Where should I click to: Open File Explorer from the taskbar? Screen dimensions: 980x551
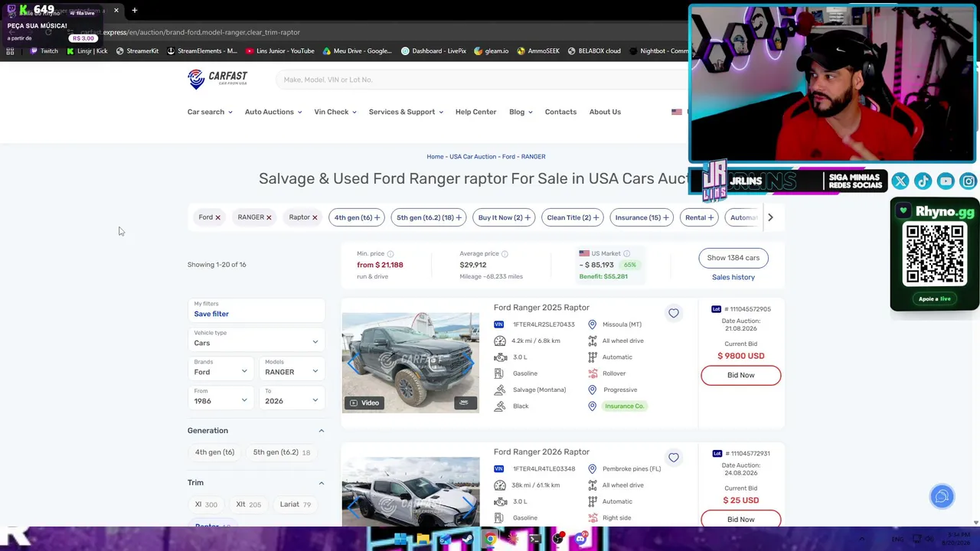coord(423,540)
